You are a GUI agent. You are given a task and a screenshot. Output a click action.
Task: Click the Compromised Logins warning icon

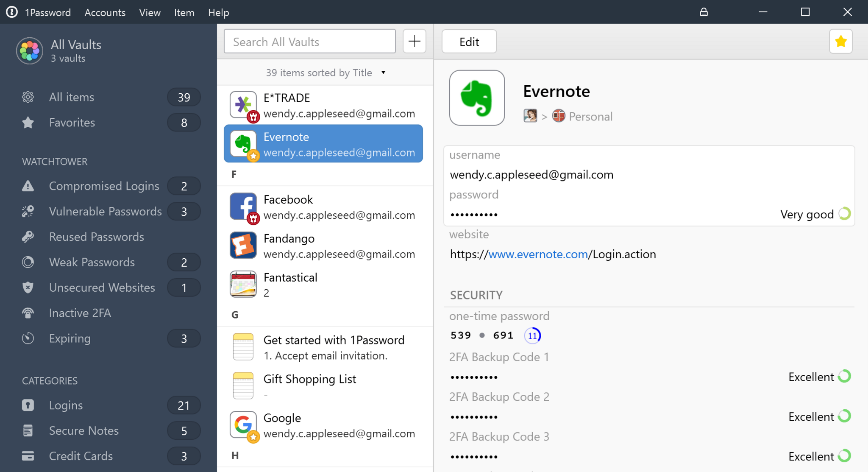[x=28, y=186]
